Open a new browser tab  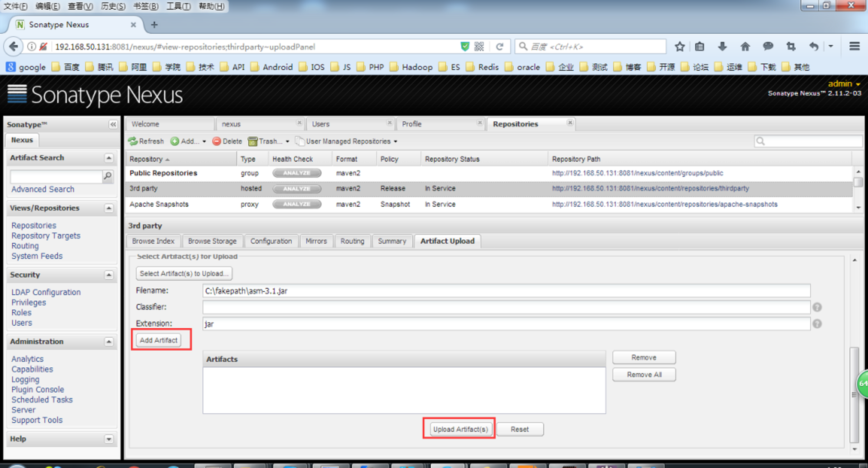(x=154, y=25)
